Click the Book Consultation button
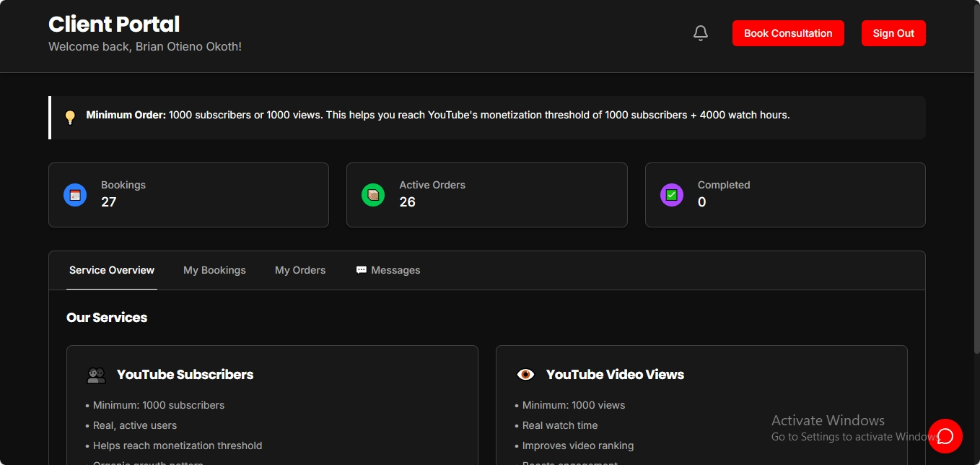Viewport: 980px width, 465px height. (788, 32)
